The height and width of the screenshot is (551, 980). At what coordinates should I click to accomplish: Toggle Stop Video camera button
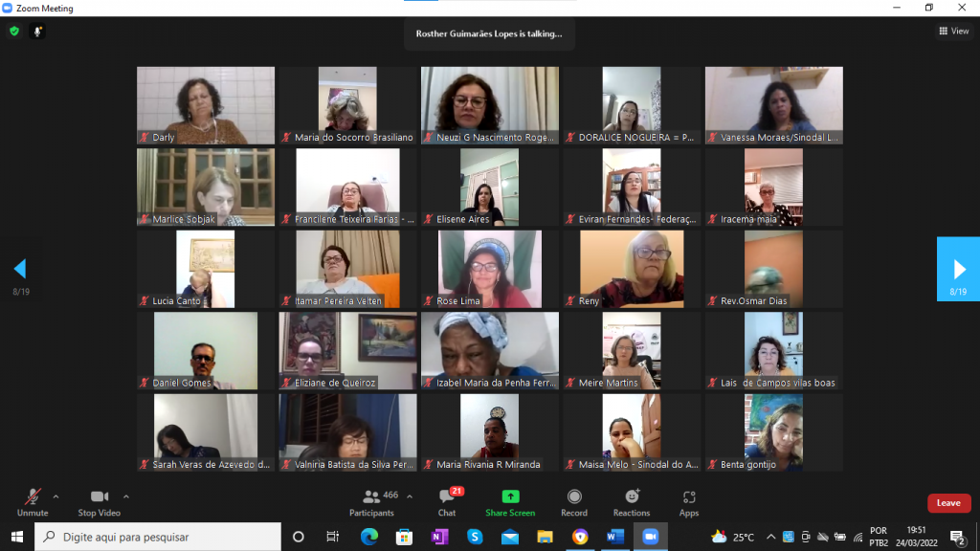(x=100, y=502)
